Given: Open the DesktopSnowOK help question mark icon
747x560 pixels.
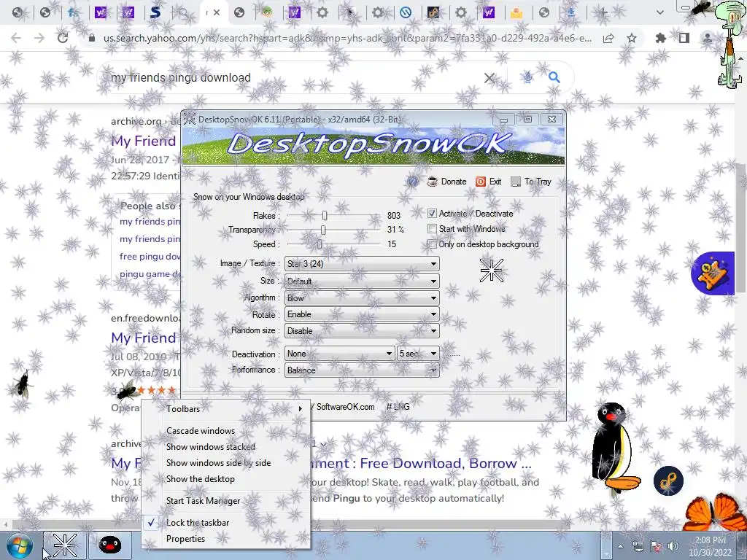Looking at the screenshot, I should click(413, 182).
